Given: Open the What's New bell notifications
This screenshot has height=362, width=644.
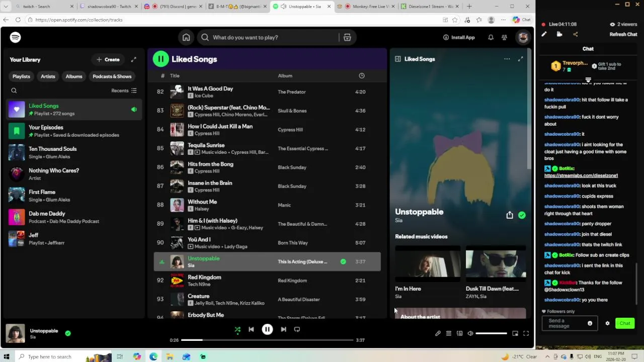Looking at the screenshot, I should point(491,37).
